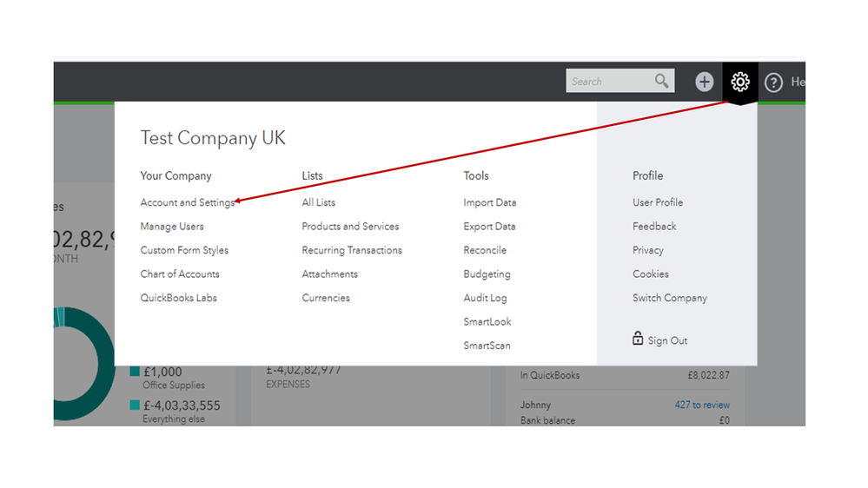
Task: Select Manage Users
Action: tap(172, 227)
